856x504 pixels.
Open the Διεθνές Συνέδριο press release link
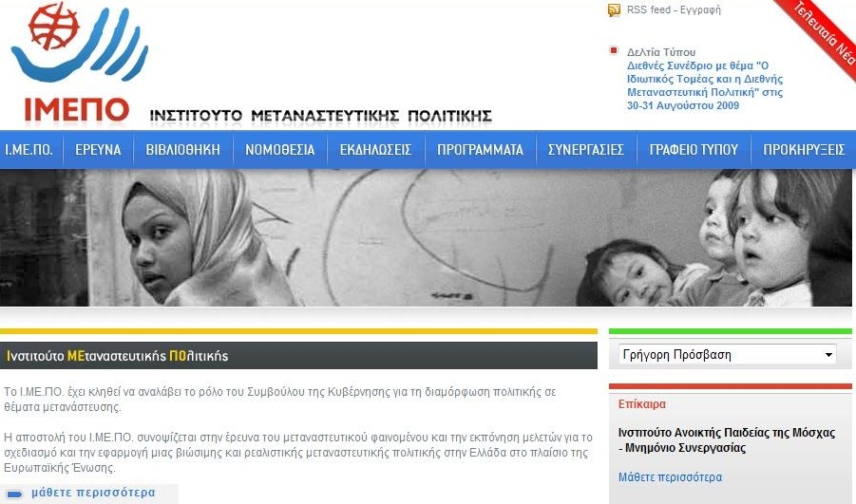coord(705,85)
